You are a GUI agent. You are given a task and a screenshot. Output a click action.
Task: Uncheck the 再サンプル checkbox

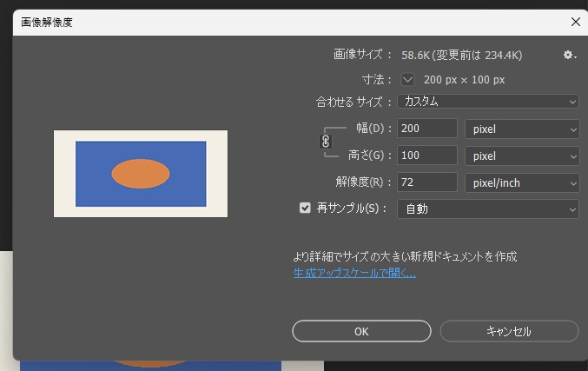[305, 208]
